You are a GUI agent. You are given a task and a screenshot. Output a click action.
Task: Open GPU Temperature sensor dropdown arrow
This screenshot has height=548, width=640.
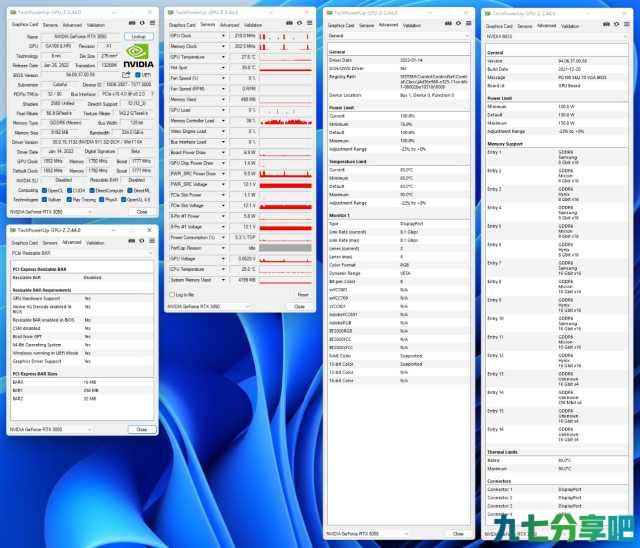pos(223,57)
